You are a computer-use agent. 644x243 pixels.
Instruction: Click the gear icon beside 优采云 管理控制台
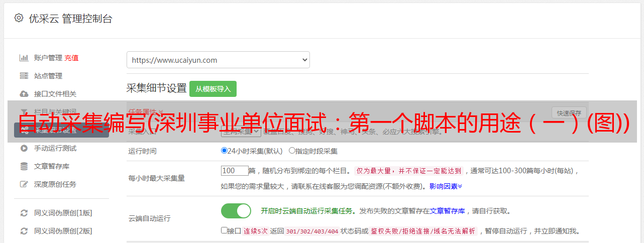19,18
